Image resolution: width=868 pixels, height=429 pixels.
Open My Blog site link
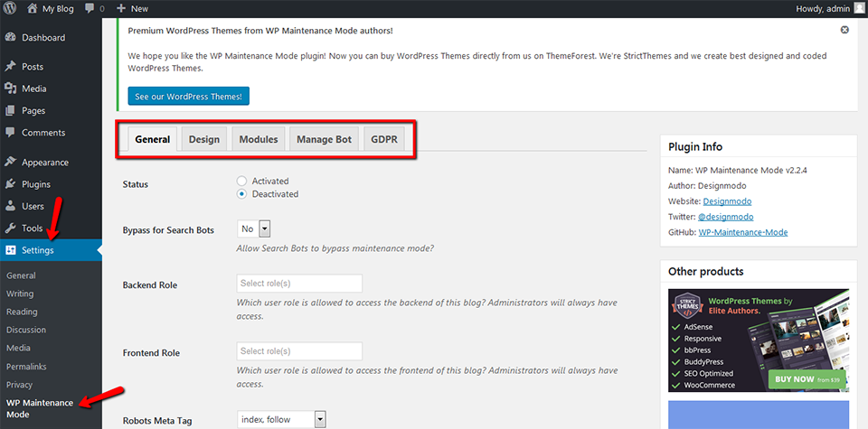tap(58, 9)
